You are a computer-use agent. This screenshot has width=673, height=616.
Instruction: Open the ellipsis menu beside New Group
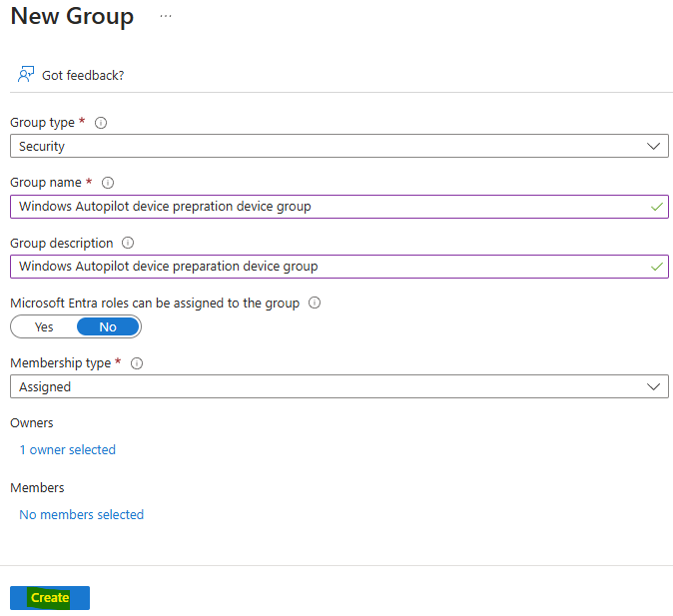tap(166, 16)
